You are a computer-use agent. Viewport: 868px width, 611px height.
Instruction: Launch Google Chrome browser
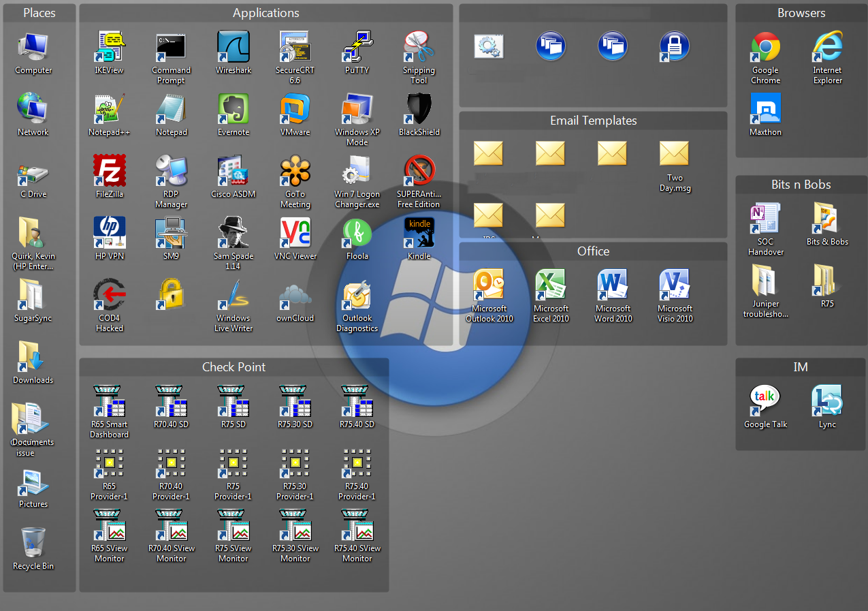pyautogui.click(x=765, y=48)
